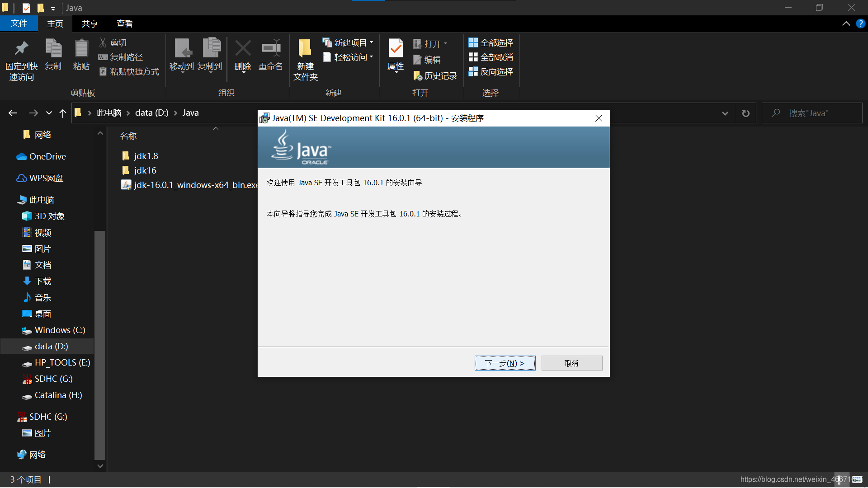
Task: Switch to the 查看 (View) ribbon tab
Action: [124, 23]
